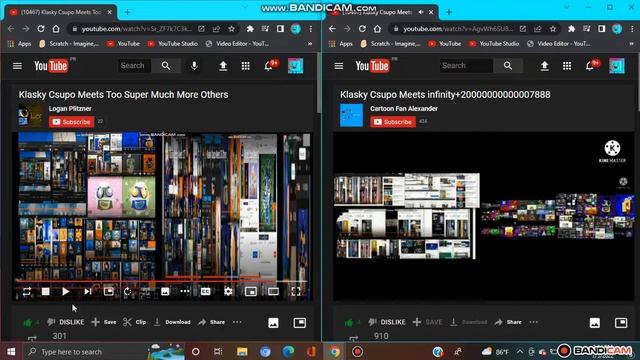Toggle captions CC in the left player
This screenshot has width=640, height=360.
[206, 291]
